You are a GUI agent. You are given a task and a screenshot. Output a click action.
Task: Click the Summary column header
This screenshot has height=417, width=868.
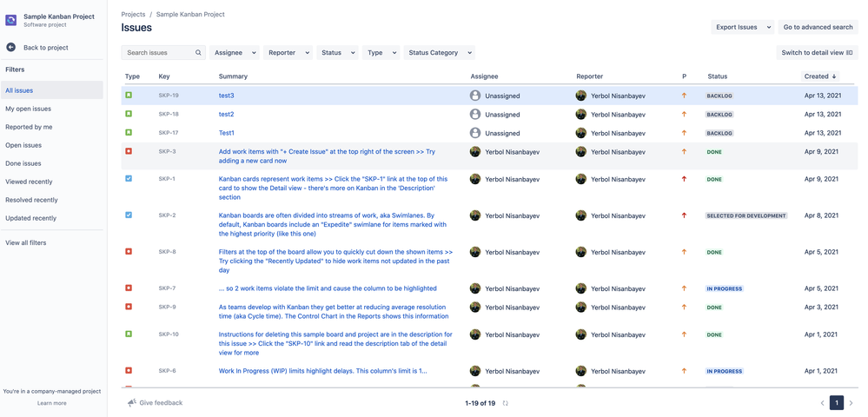[233, 76]
